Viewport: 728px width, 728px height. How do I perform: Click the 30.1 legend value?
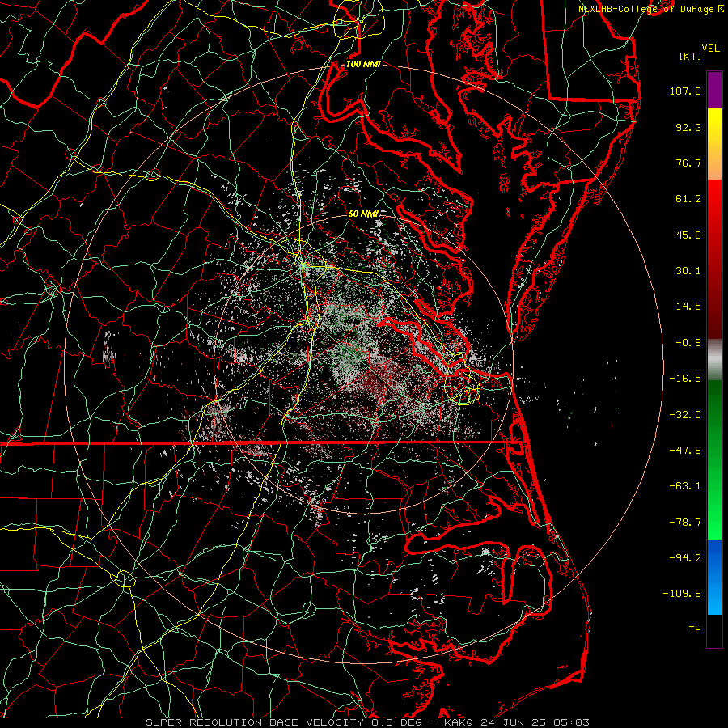pos(688,271)
